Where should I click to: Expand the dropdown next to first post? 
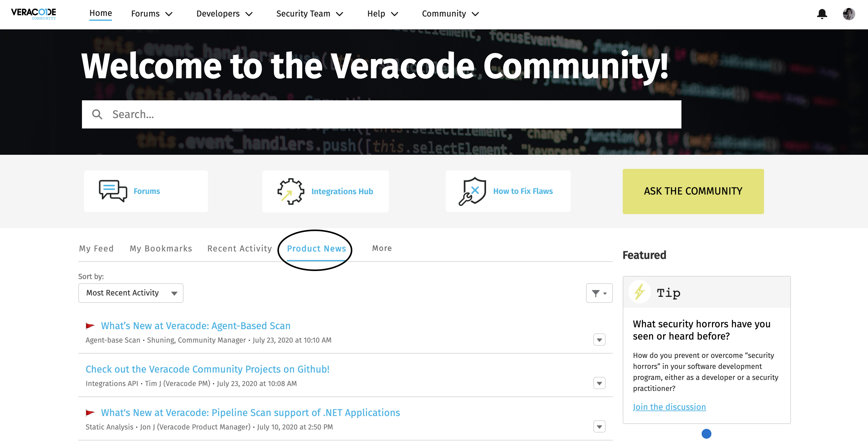(x=600, y=340)
